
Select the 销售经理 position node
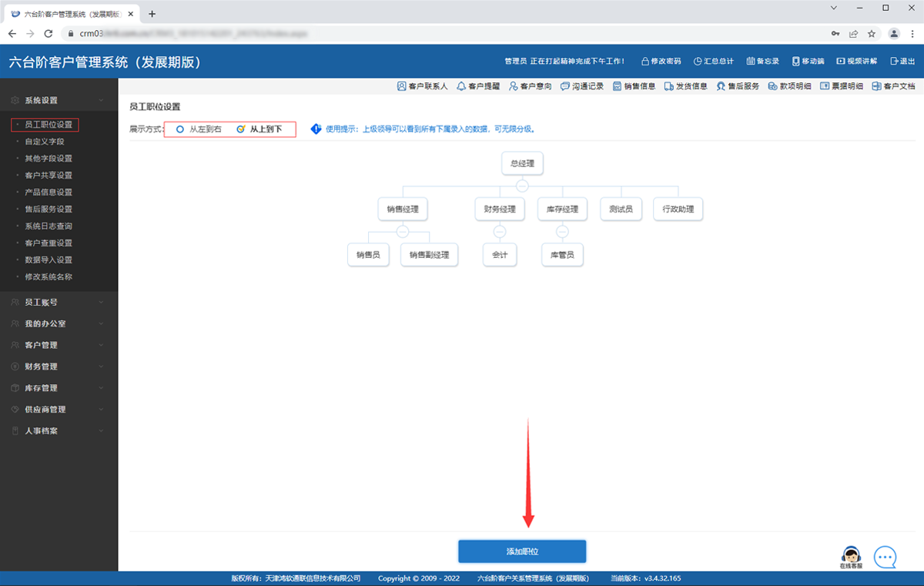(x=403, y=209)
